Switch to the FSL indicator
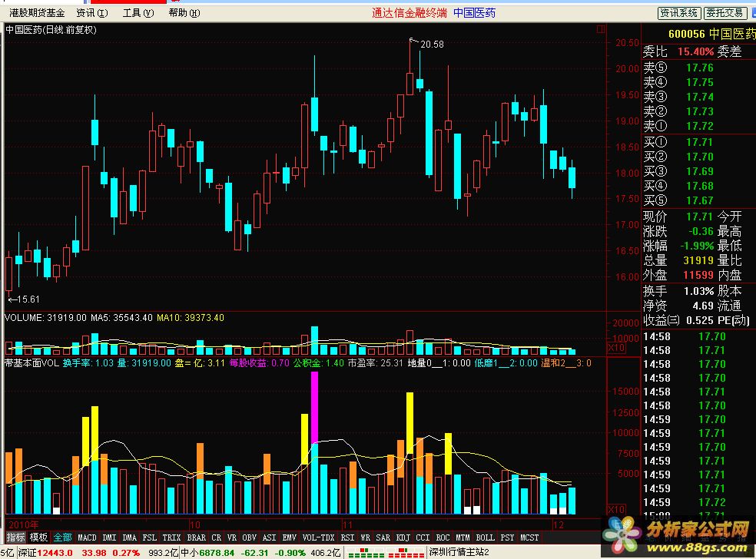756x559 pixels. pos(150,537)
